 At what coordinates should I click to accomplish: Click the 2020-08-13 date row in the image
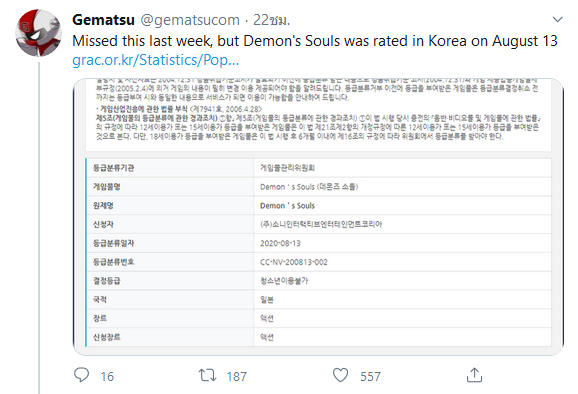coord(318,243)
